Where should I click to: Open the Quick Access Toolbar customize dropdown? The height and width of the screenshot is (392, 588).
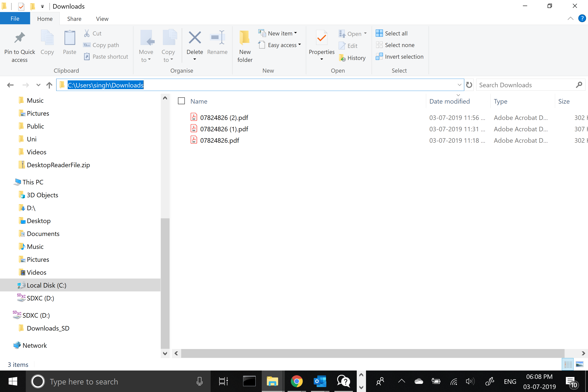42,6
